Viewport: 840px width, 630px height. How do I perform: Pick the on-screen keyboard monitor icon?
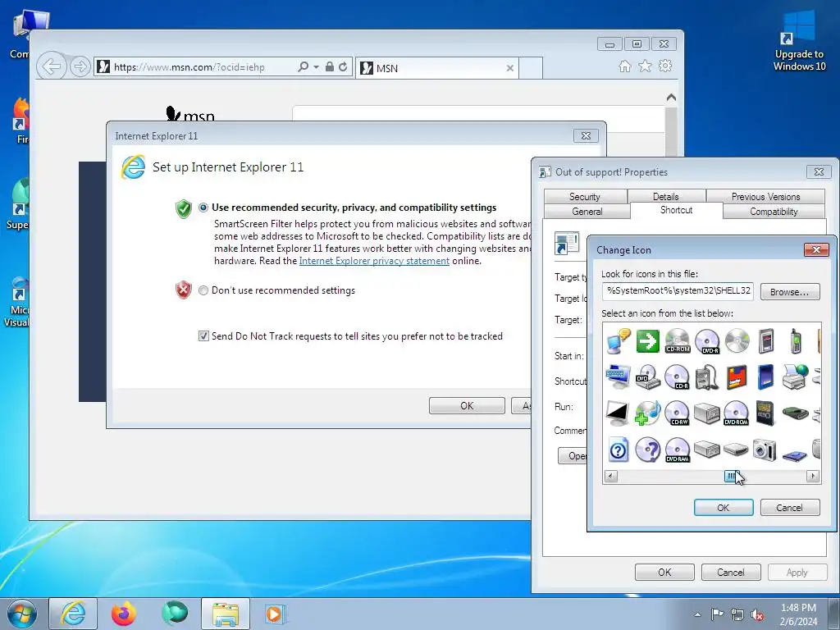[619, 377]
